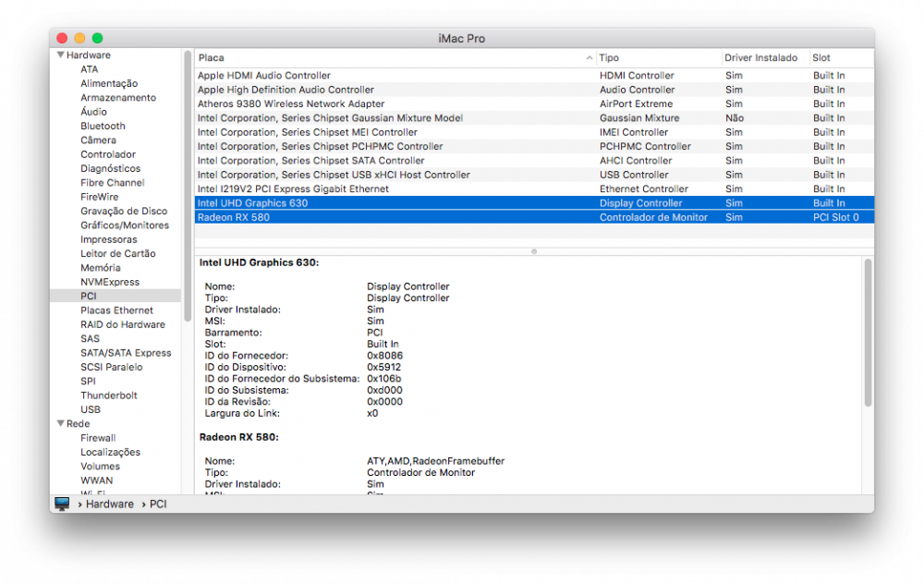Toggle the Placa column sort arrow
The width and height of the screenshot is (924, 584).
590,57
